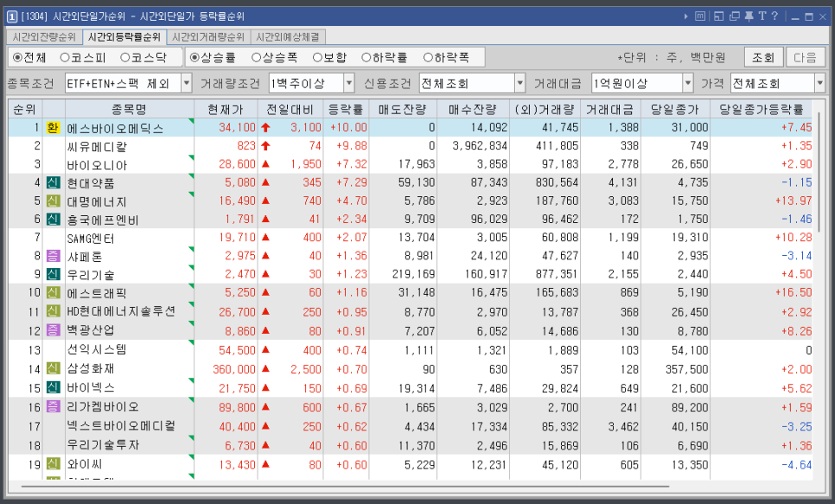
Task: Click the 'm' menu icon in the title bar
Action: pos(700,16)
